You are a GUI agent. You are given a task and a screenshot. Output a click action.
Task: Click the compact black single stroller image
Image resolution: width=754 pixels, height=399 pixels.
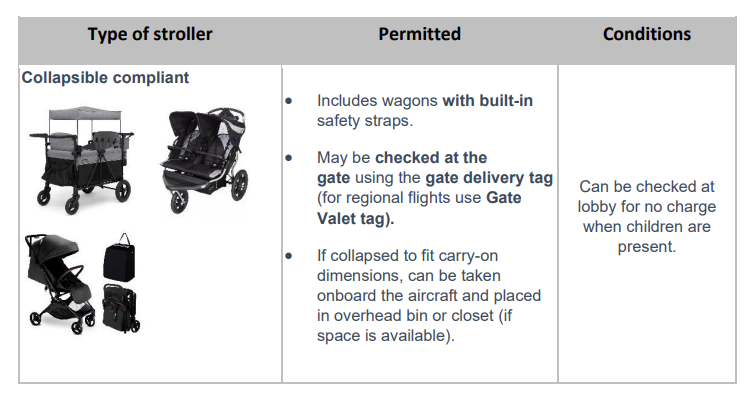(60, 284)
